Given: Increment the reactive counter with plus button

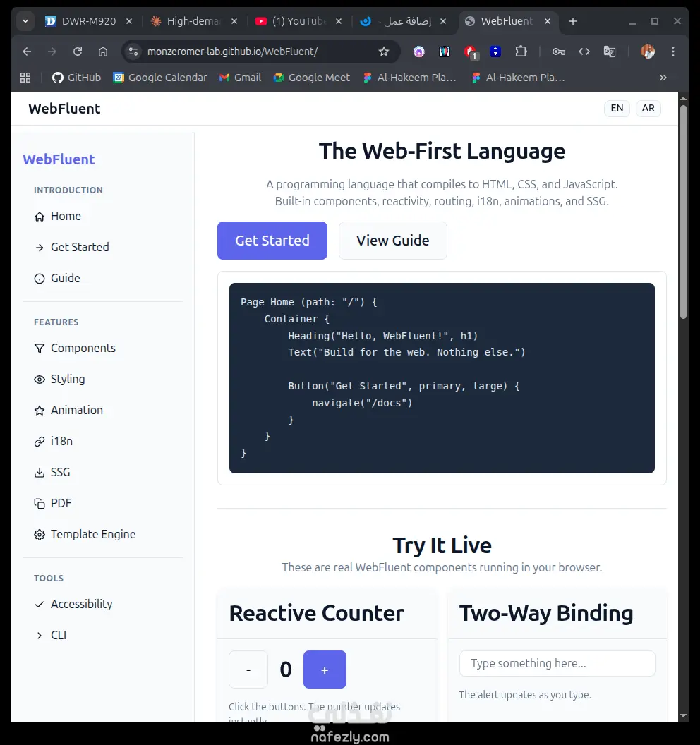Looking at the screenshot, I should click(325, 670).
